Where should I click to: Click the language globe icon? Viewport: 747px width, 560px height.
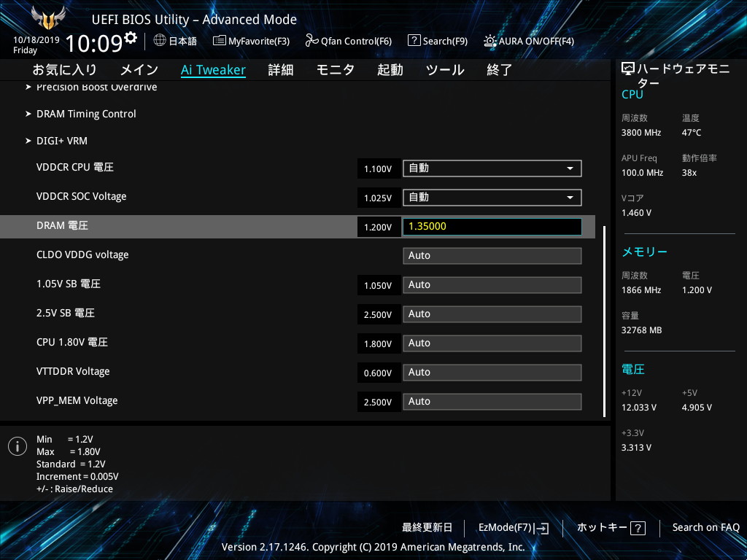(x=160, y=40)
